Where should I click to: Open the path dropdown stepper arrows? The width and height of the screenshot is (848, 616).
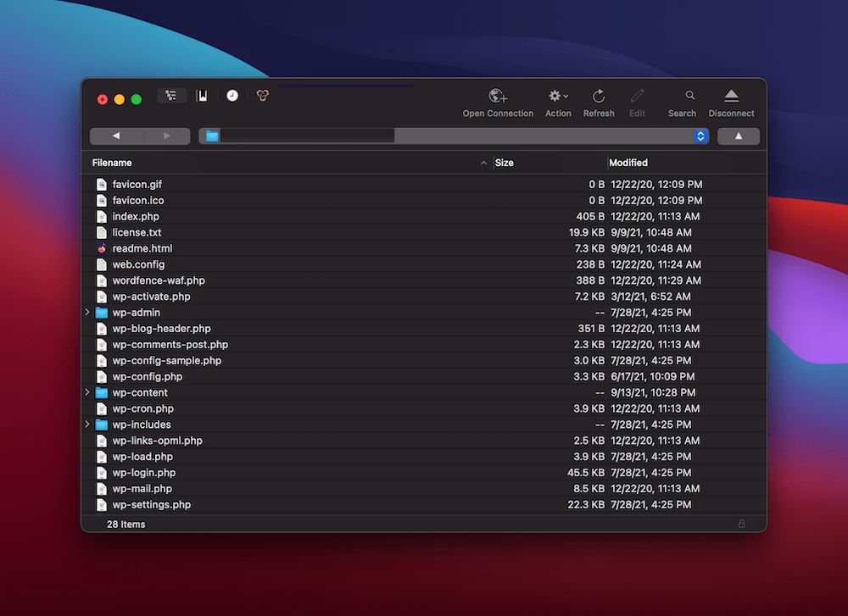[700, 136]
